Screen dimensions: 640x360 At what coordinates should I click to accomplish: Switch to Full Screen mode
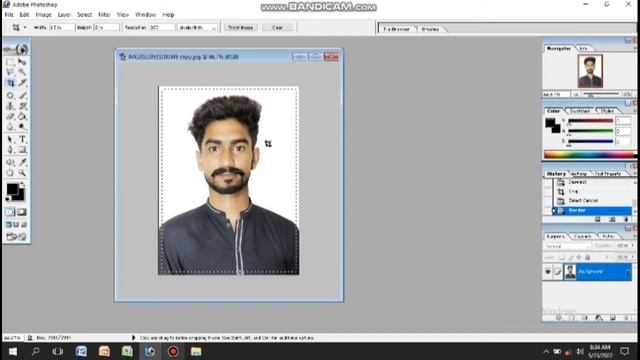[x=24, y=224]
